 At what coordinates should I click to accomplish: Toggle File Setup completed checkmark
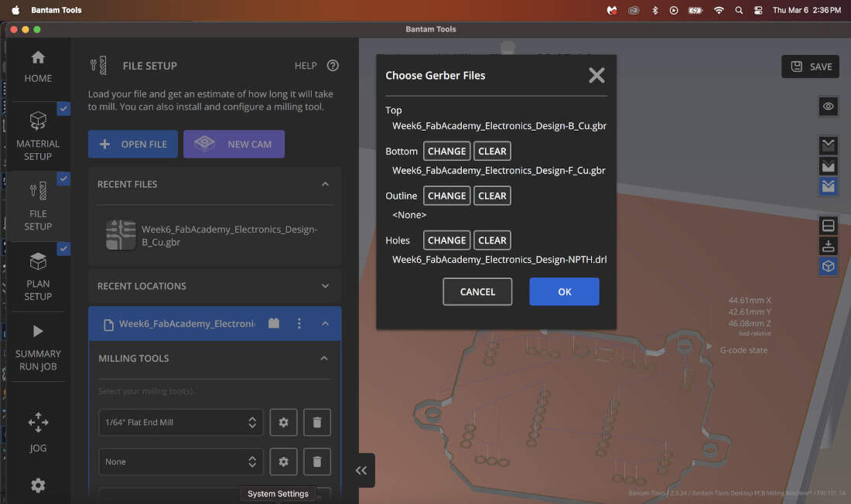click(63, 179)
